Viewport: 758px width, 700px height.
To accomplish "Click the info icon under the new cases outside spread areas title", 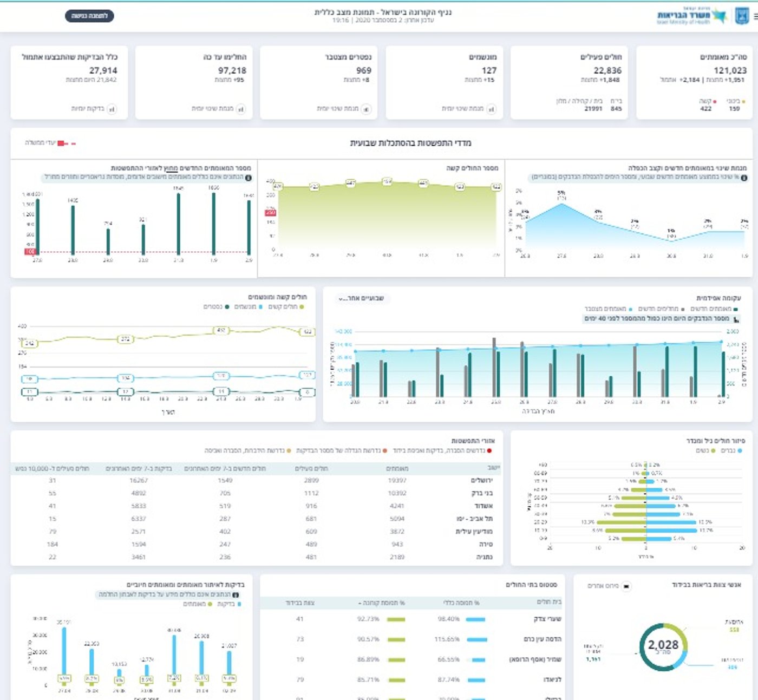I will click(249, 178).
